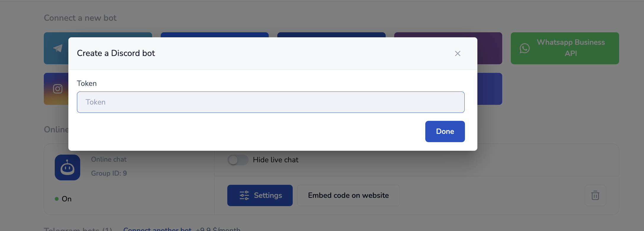Delete online chat with trash icon
This screenshot has height=231, width=644.
pyautogui.click(x=595, y=195)
